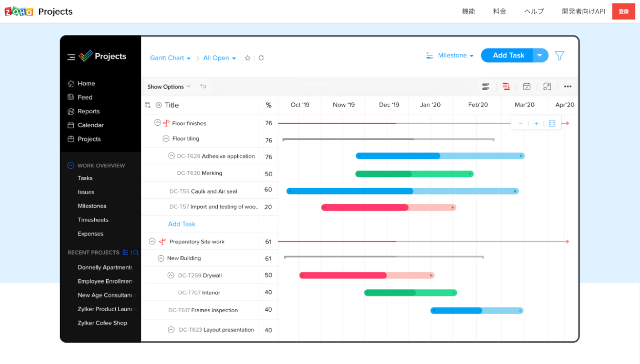The width and height of the screenshot is (640, 364).
Task: Click the search icon in Recent Projects
Action: tap(136, 253)
